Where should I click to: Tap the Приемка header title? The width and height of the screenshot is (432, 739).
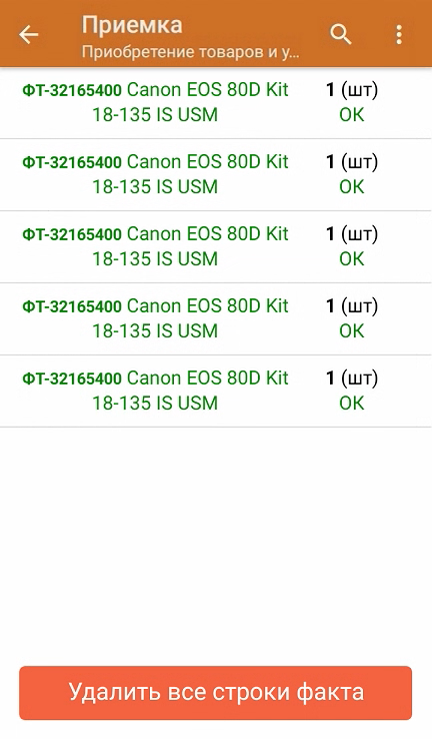(132, 25)
